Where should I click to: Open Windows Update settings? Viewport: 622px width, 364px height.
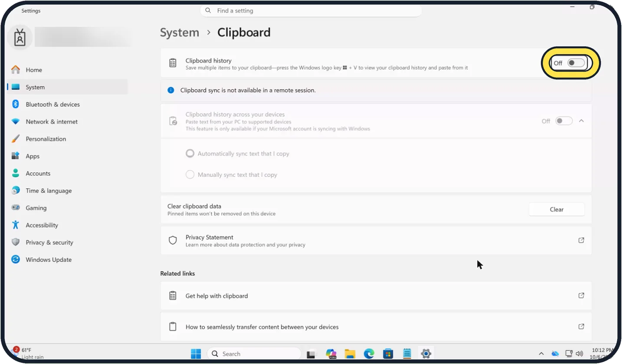pyautogui.click(x=67, y=260)
